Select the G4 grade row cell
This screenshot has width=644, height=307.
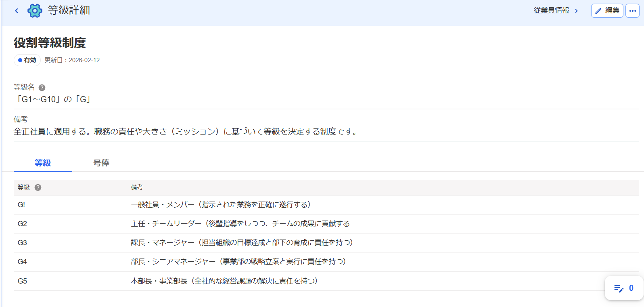(22, 262)
